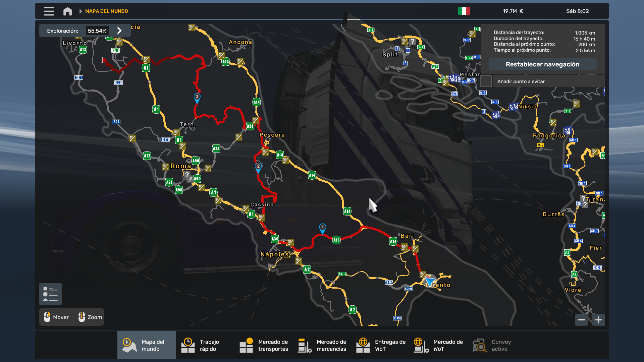644x362 pixels.
Task: Click the Vlorë city label
Action: (x=573, y=290)
